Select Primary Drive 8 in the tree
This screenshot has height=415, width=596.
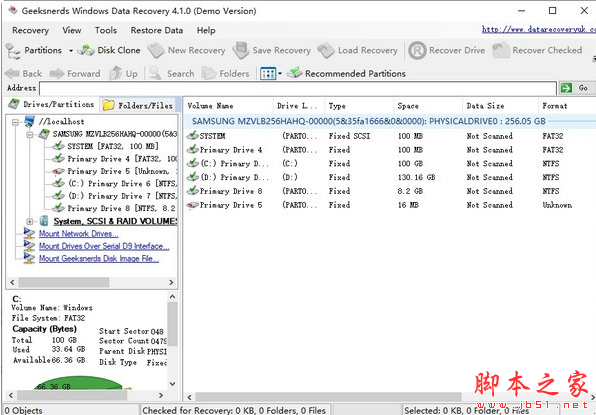click(x=122, y=208)
